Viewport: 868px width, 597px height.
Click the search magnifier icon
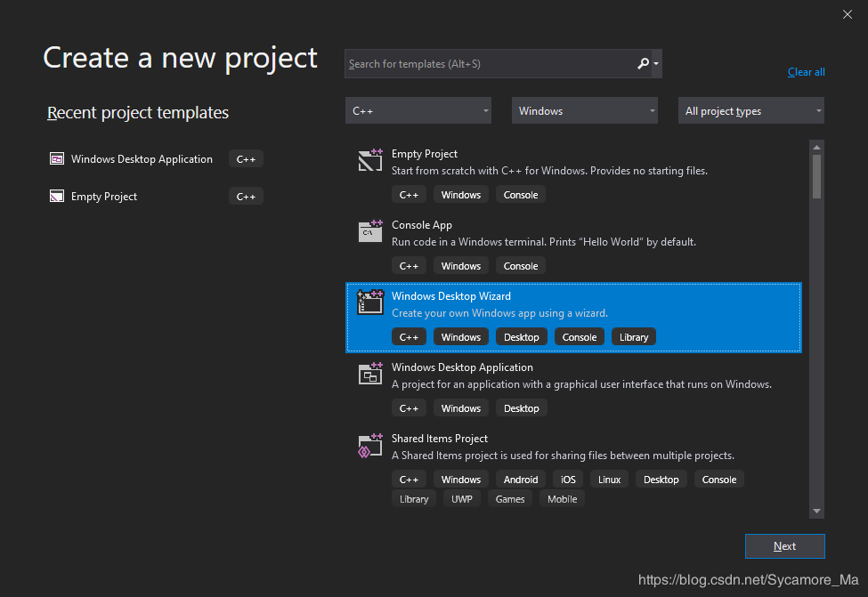tap(644, 64)
